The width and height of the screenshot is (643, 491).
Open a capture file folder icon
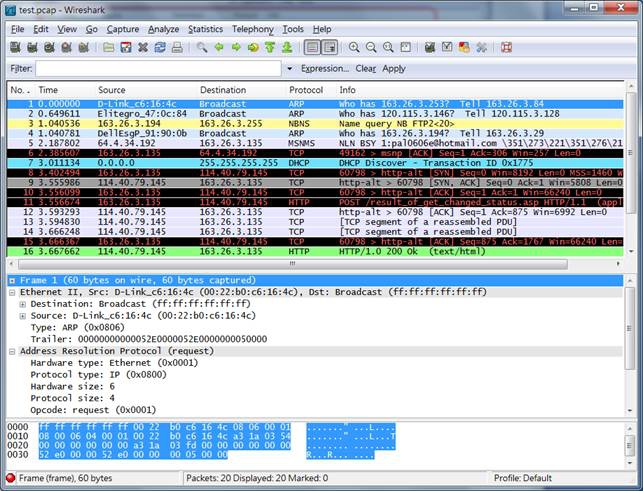click(109, 48)
